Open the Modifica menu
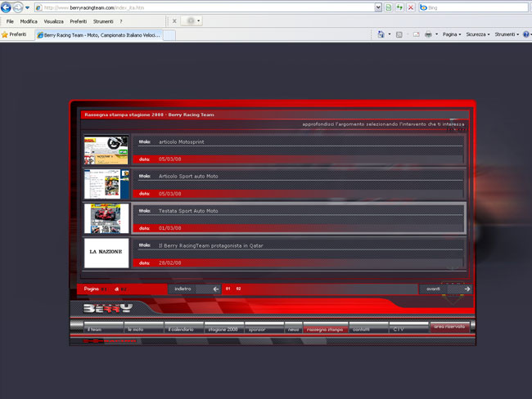The width and height of the screenshot is (532, 399). 29,21
